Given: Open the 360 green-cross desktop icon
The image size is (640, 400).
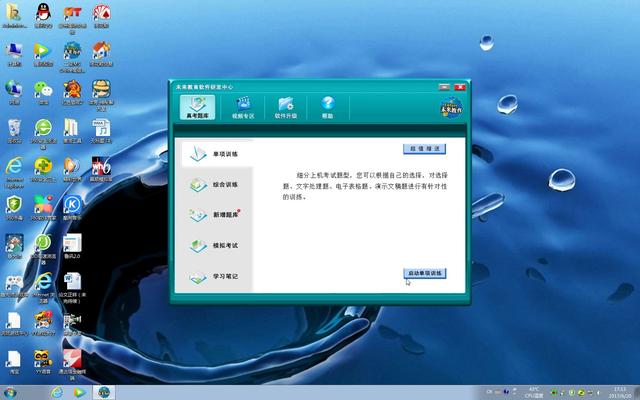Looking at the screenshot, I should pos(43,169).
